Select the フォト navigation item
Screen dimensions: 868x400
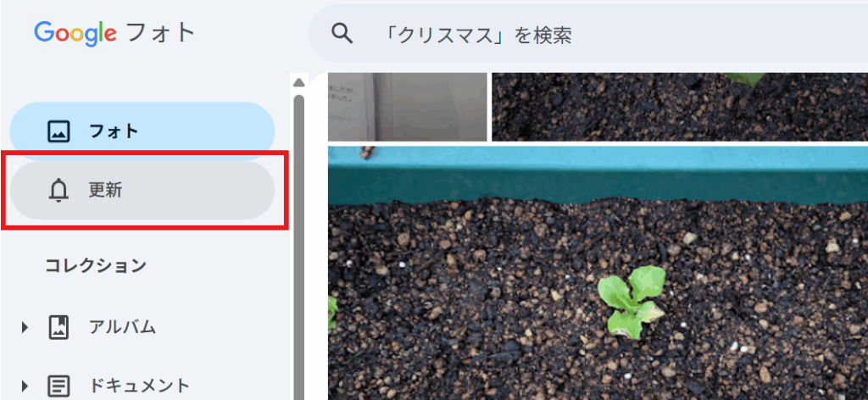point(142,131)
